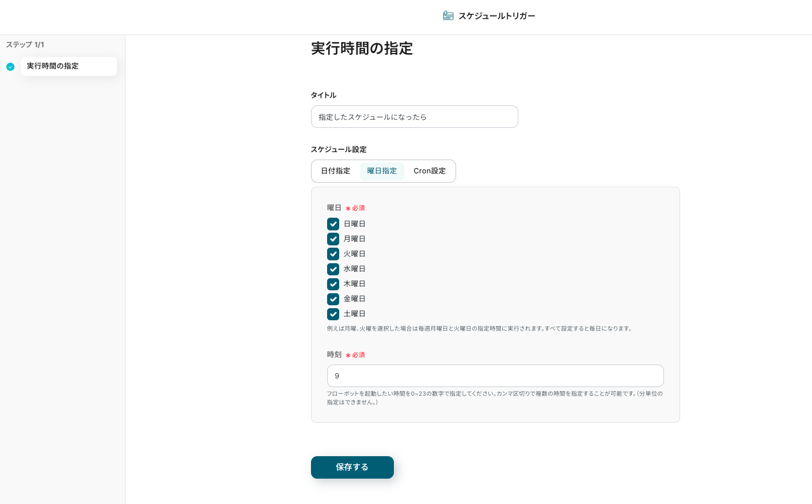
Task: Click the teal checkmark step status icon
Action: click(x=10, y=67)
